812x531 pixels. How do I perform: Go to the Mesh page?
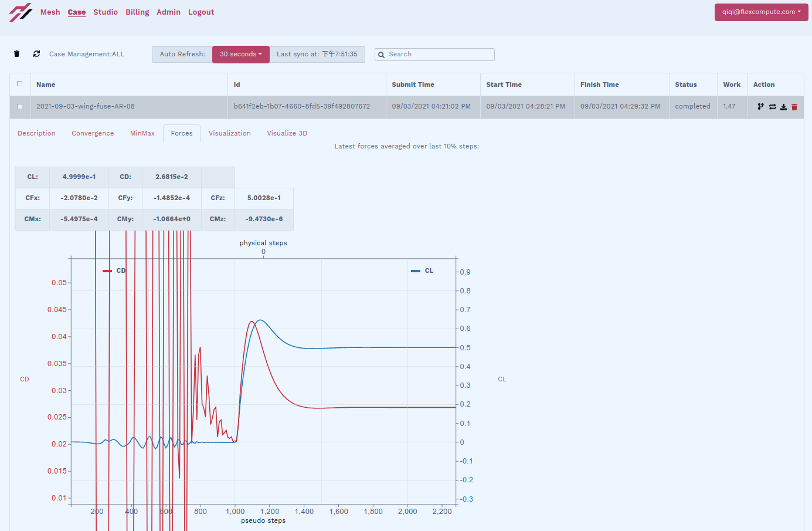point(50,12)
